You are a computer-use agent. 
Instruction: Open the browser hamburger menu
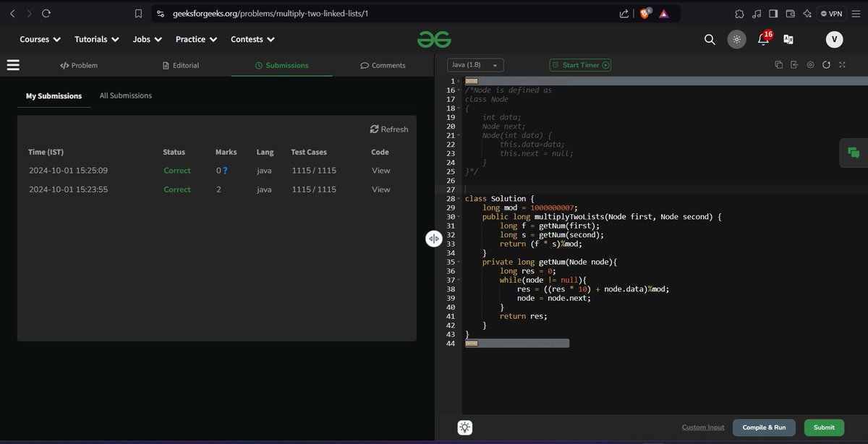pos(856,14)
